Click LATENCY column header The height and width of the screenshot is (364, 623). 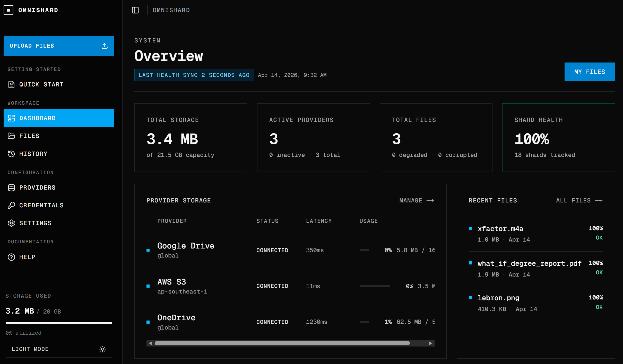tap(319, 221)
